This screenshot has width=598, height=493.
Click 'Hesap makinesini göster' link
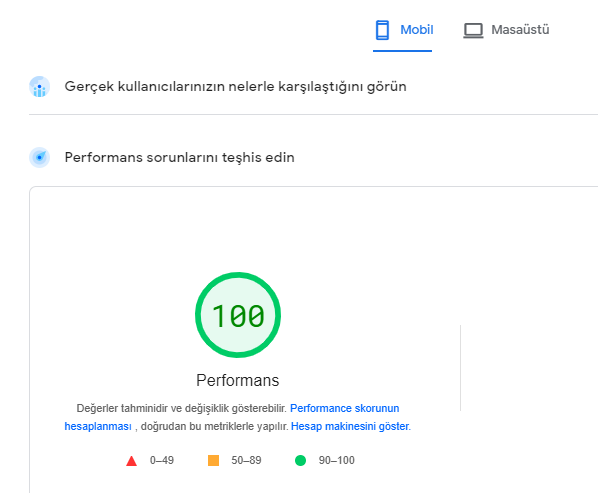click(x=350, y=426)
